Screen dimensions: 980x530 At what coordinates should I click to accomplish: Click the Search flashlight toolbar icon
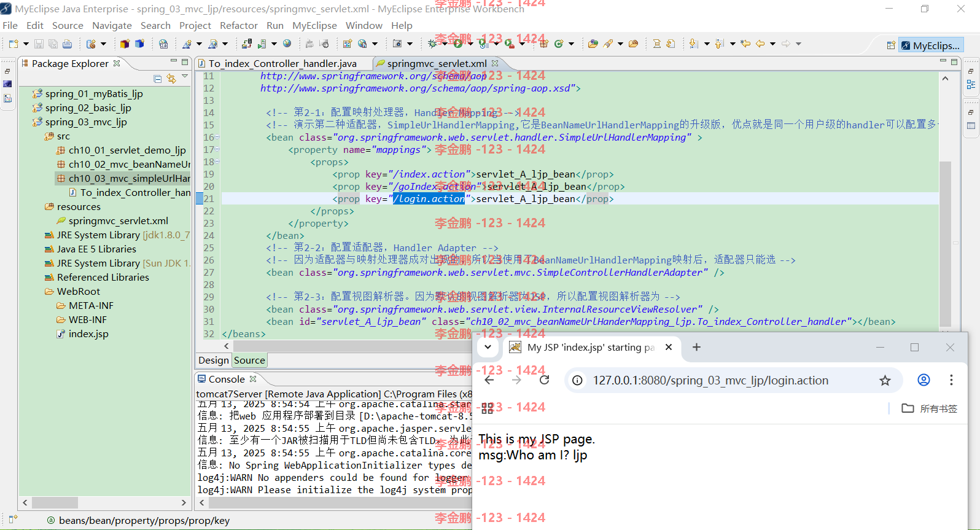click(608, 44)
